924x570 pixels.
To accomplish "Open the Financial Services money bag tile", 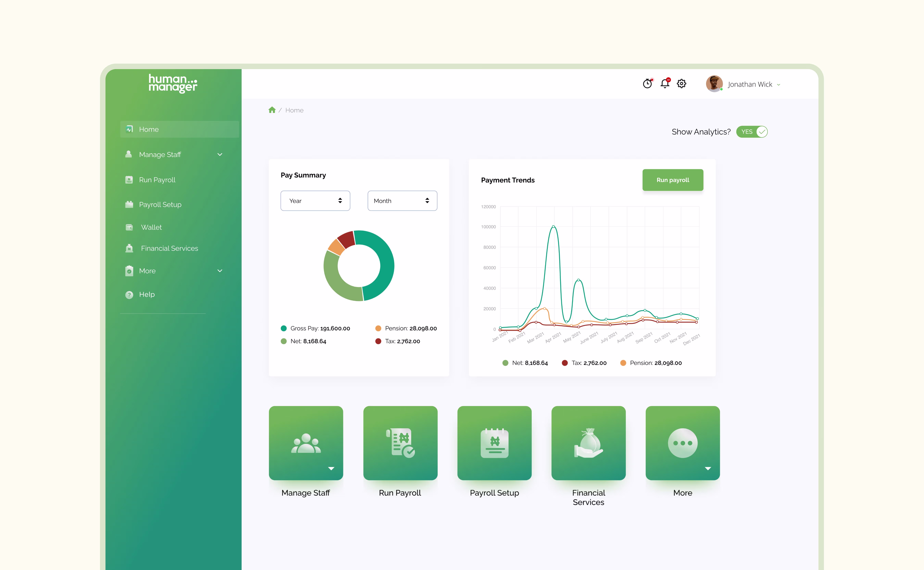I will (588, 443).
